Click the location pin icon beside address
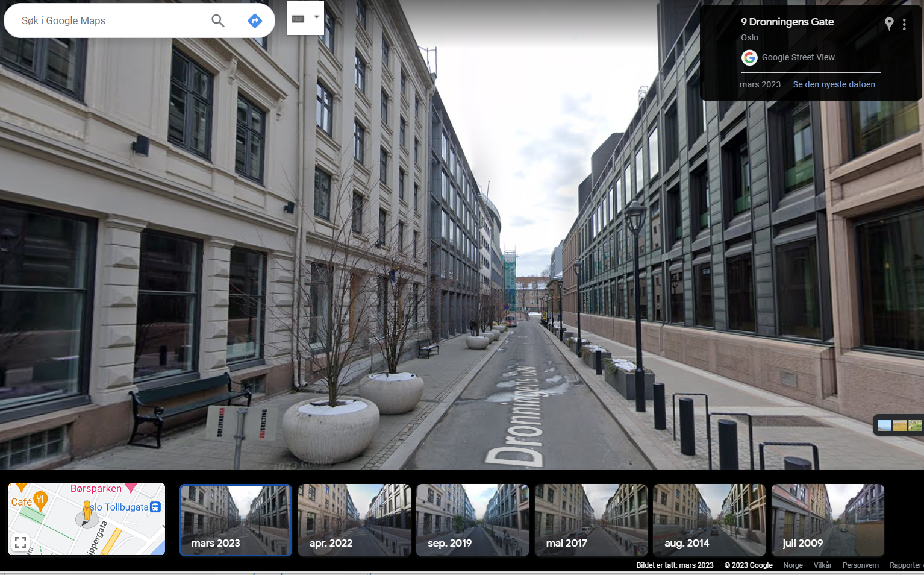The image size is (924, 575). coord(888,24)
